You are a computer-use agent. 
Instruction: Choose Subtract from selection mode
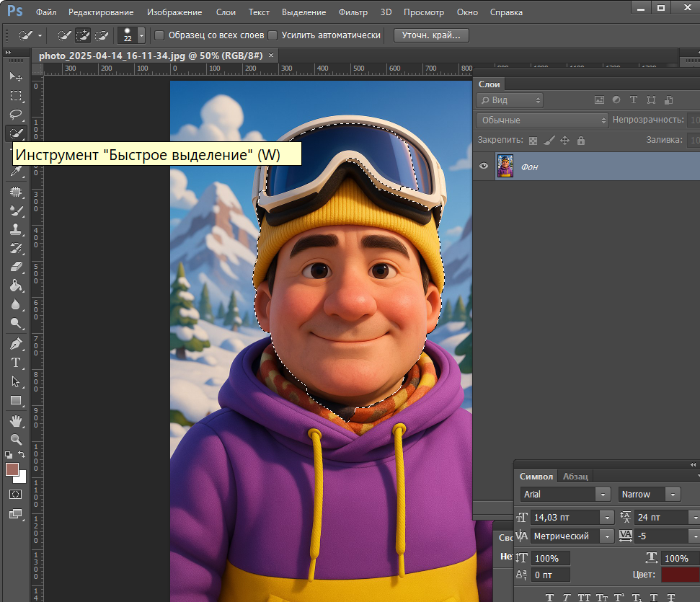tap(102, 35)
